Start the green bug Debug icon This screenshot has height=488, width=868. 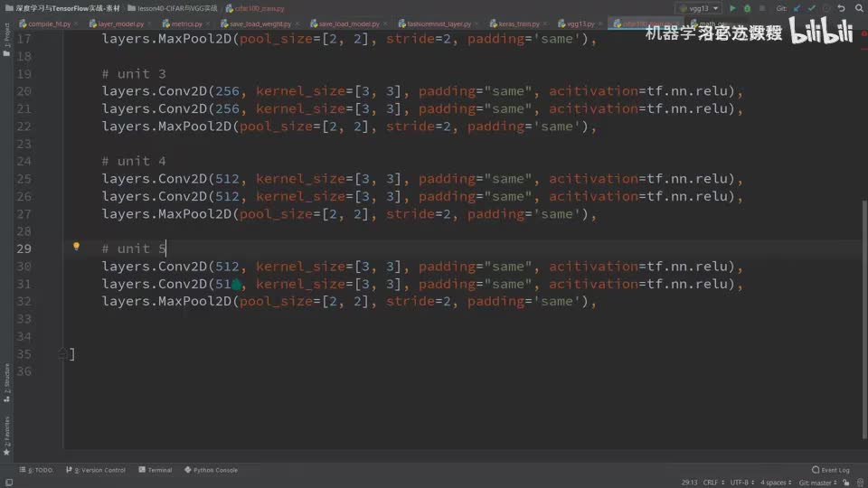tap(747, 8)
